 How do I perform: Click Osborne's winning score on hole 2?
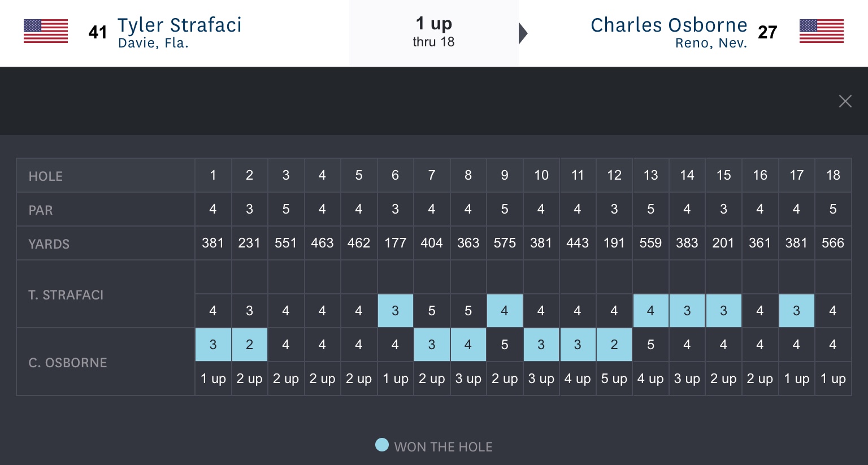pos(249,345)
